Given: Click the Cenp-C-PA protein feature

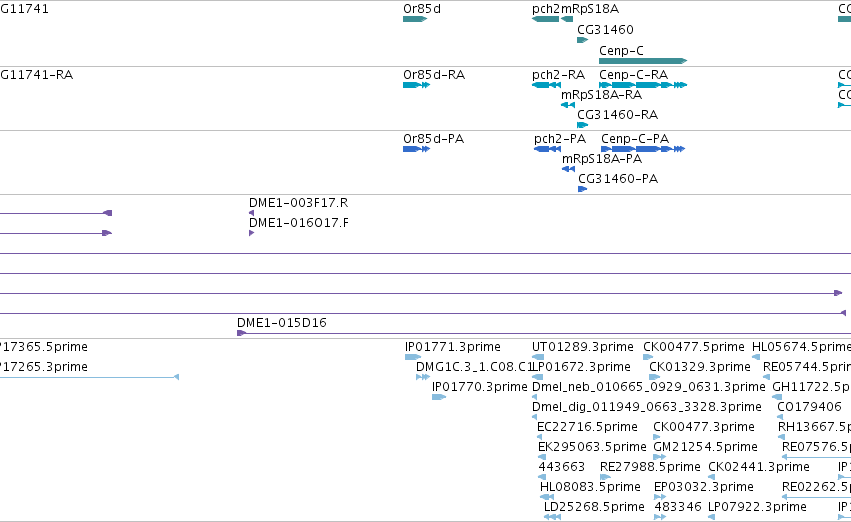Looking at the screenshot, I should click(643, 149).
